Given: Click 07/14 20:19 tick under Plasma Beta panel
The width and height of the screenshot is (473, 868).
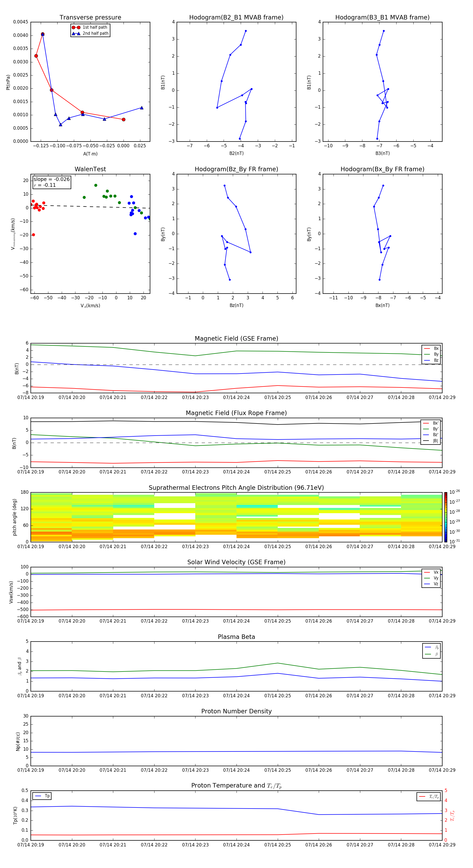Looking at the screenshot, I should click(31, 696).
